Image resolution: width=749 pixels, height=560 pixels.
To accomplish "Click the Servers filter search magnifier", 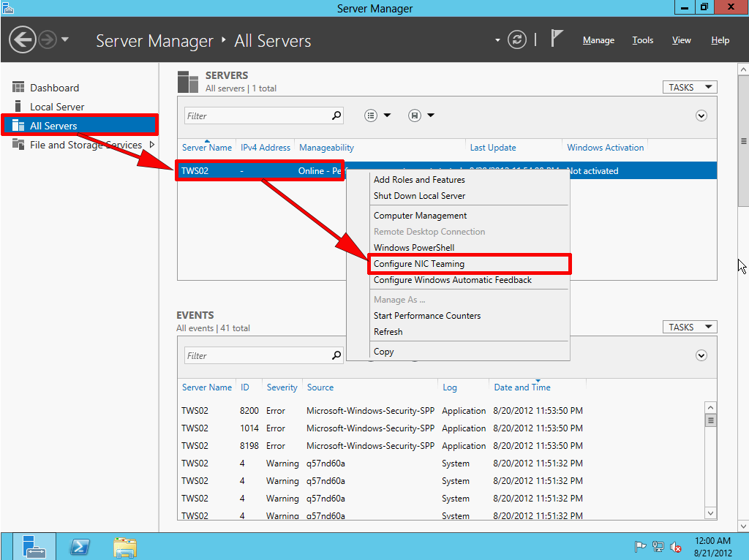I will (336, 115).
